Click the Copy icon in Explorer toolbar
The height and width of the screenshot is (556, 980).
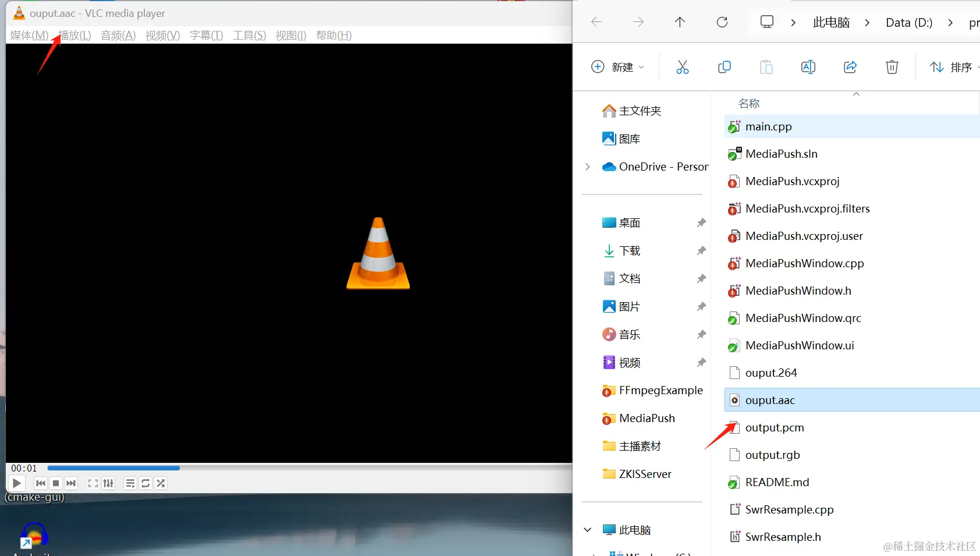coord(725,67)
